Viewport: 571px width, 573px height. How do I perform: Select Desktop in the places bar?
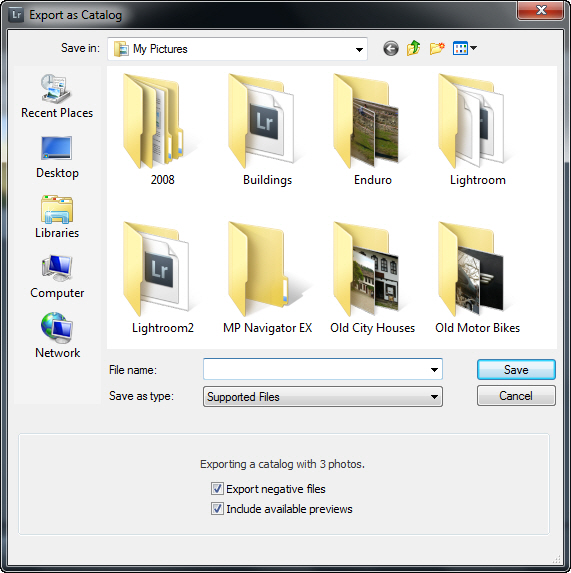pyautogui.click(x=57, y=157)
